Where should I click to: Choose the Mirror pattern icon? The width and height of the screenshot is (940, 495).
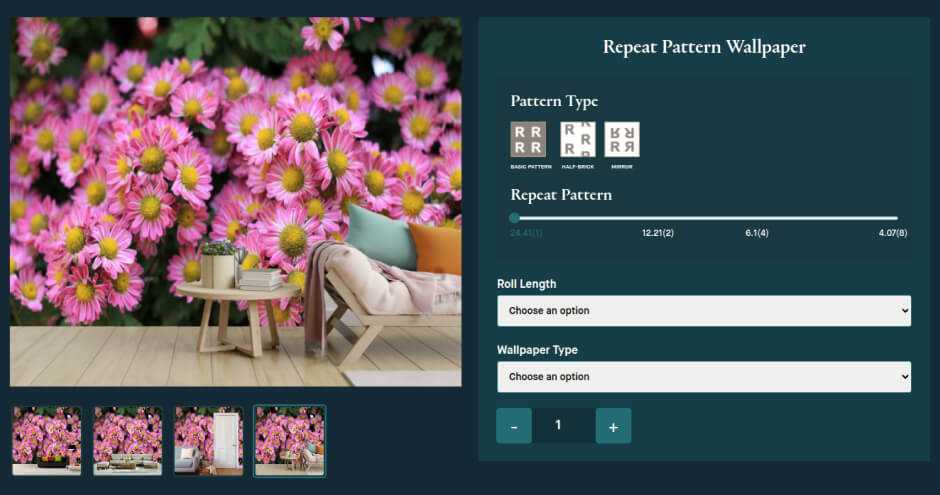pos(622,140)
